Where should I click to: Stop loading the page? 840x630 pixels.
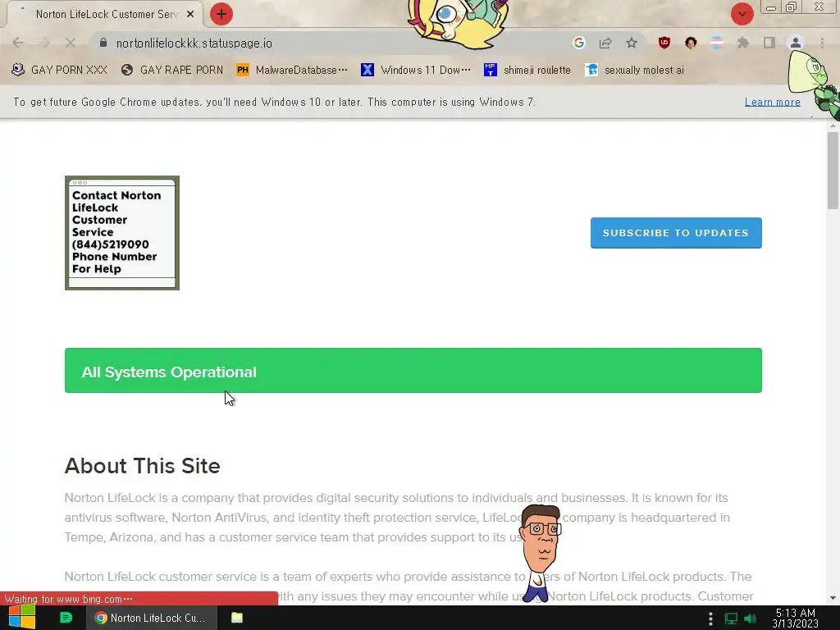pyautogui.click(x=71, y=43)
